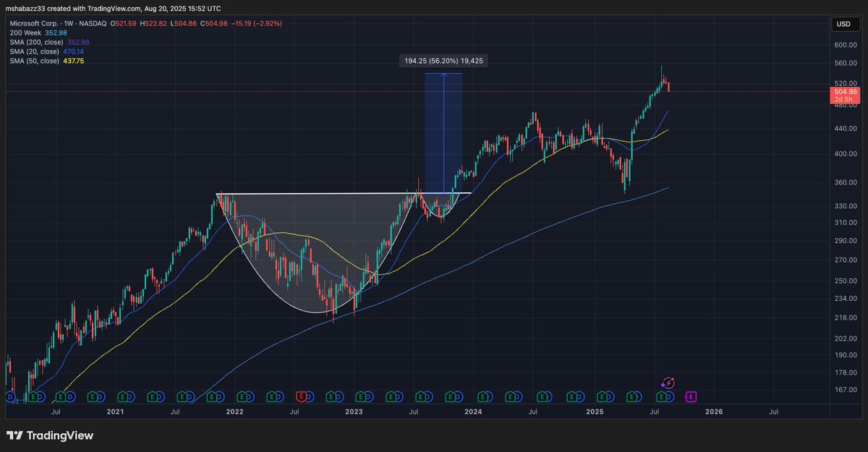
Task: Click the 190.00 price axis label
Action: pos(845,355)
